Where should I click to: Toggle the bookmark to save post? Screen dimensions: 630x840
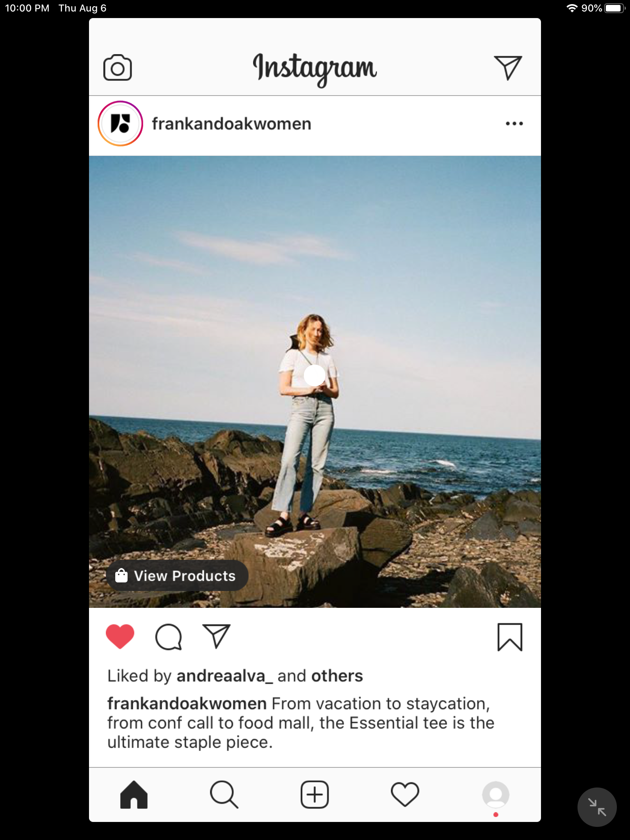coord(510,637)
